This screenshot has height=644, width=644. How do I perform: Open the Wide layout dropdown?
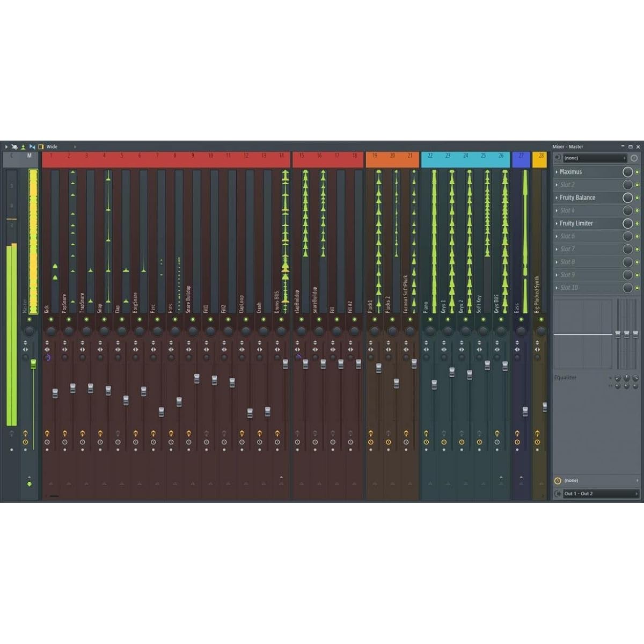click(x=61, y=147)
